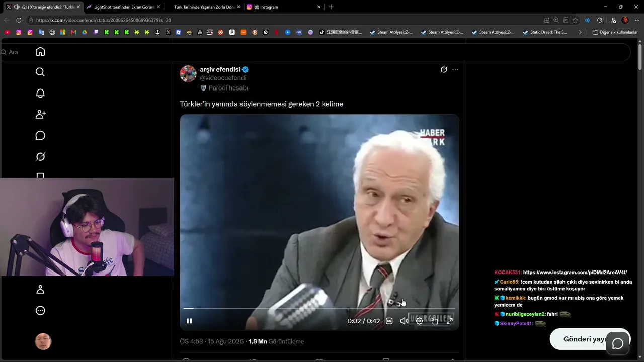Go to X Home via house icon
The height and width of the screenshot is (362, 644).
[40, 52]
